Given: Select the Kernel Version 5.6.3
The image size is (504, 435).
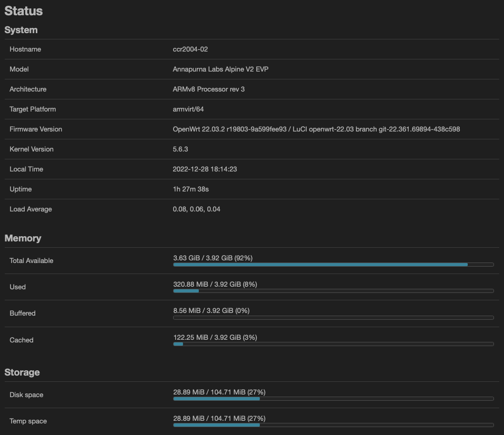Looking at the screenshot, I should click(x=180, y=149).
